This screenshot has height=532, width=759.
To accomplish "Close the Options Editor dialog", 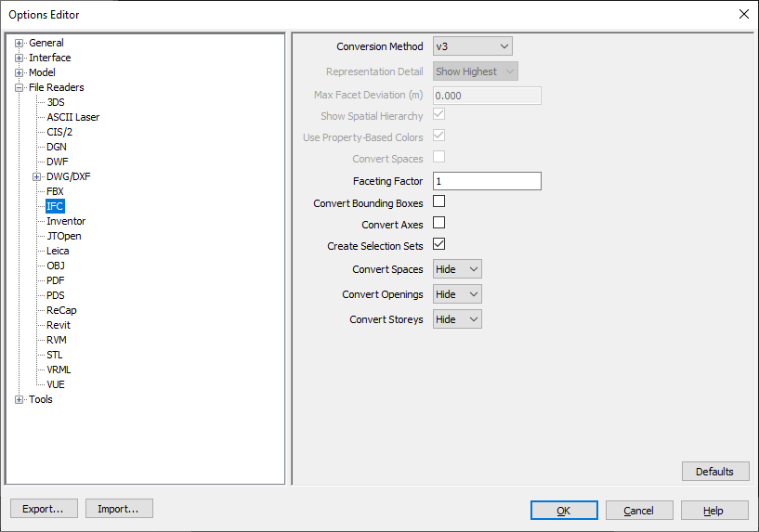I will (x=744, y=14).
